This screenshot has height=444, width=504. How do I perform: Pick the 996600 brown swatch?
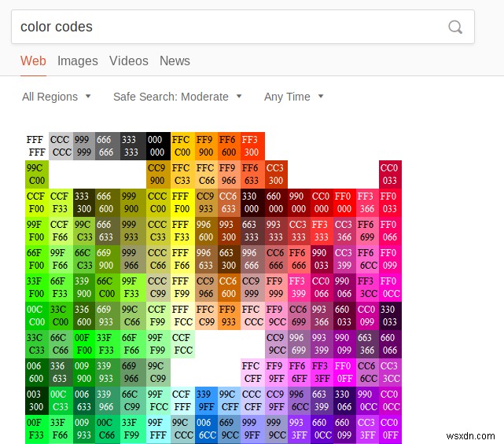click(x=206, y=231)
